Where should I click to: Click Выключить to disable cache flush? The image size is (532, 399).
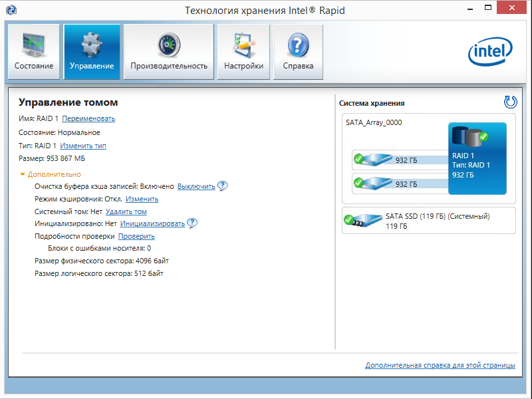(x=196, y=187)
